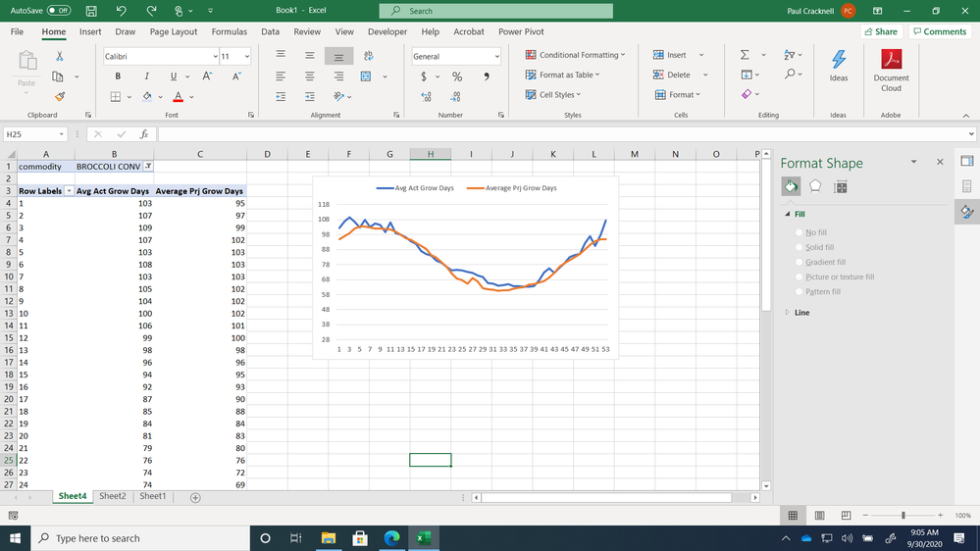
Task: Select Gradient fill radio option
Action: (x=799, y=262)
